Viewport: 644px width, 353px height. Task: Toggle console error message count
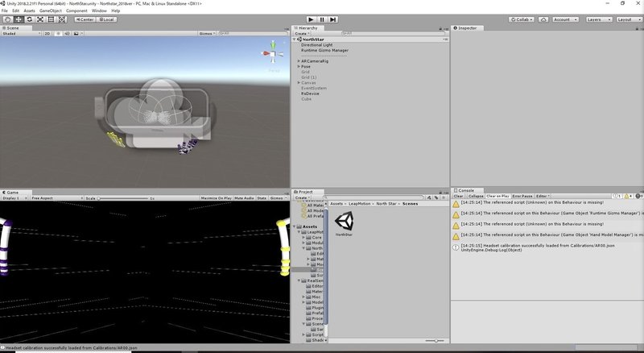tap(639, 197)
